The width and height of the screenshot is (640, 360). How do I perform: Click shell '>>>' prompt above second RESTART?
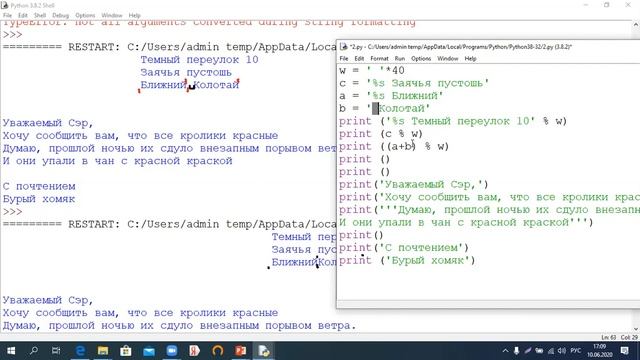coord(12,212)
